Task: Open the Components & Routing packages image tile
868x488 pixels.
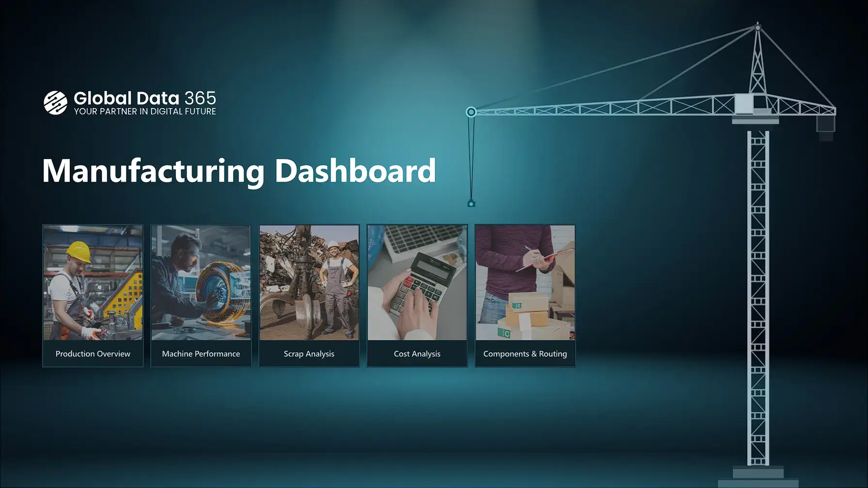Action: [525, 283]
